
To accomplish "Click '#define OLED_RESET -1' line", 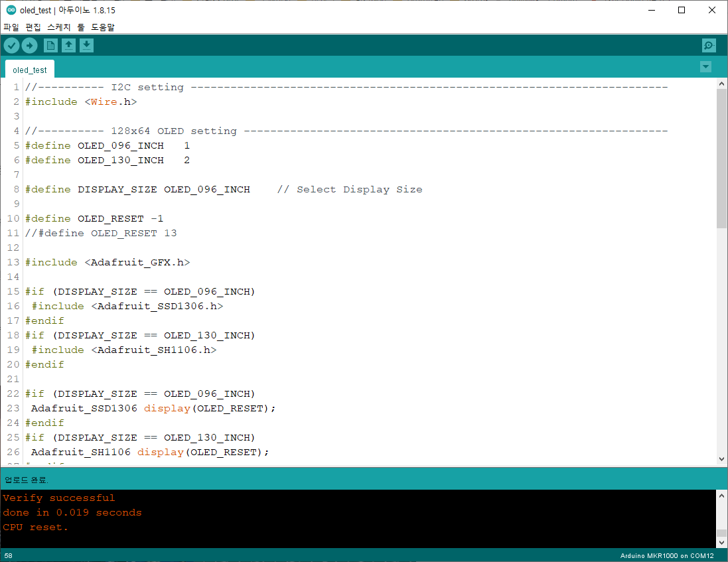I will (x=94, y=218).
